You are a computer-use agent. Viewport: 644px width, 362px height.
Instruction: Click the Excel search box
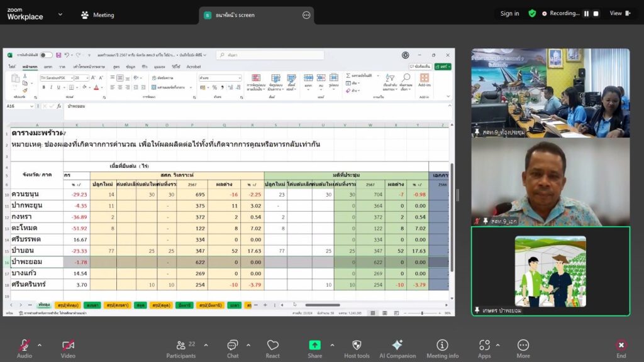coord(270,55)
